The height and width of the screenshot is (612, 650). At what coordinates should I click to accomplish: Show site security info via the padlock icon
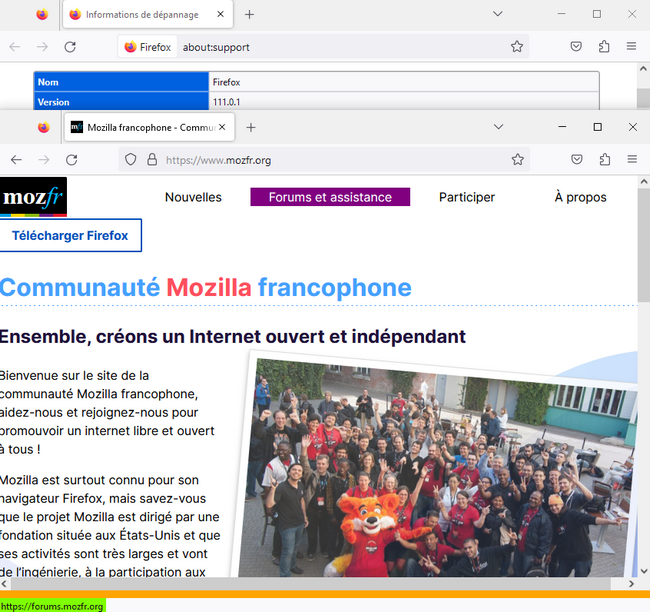tap(152, 160)
